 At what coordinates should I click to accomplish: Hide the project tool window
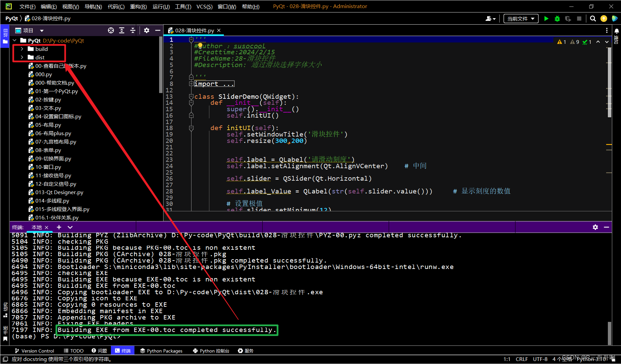click(x=157, y=30)
